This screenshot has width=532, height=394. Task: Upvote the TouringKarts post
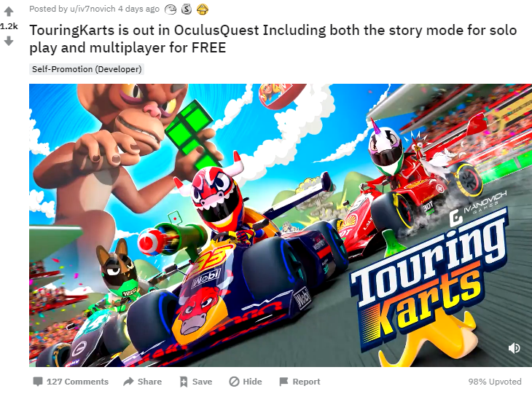tap(9, 12)
